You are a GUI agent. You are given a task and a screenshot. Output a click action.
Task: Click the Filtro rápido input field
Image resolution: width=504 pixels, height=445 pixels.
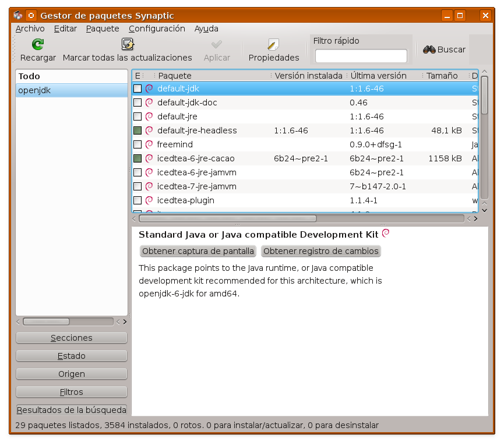tap(361, 56)
